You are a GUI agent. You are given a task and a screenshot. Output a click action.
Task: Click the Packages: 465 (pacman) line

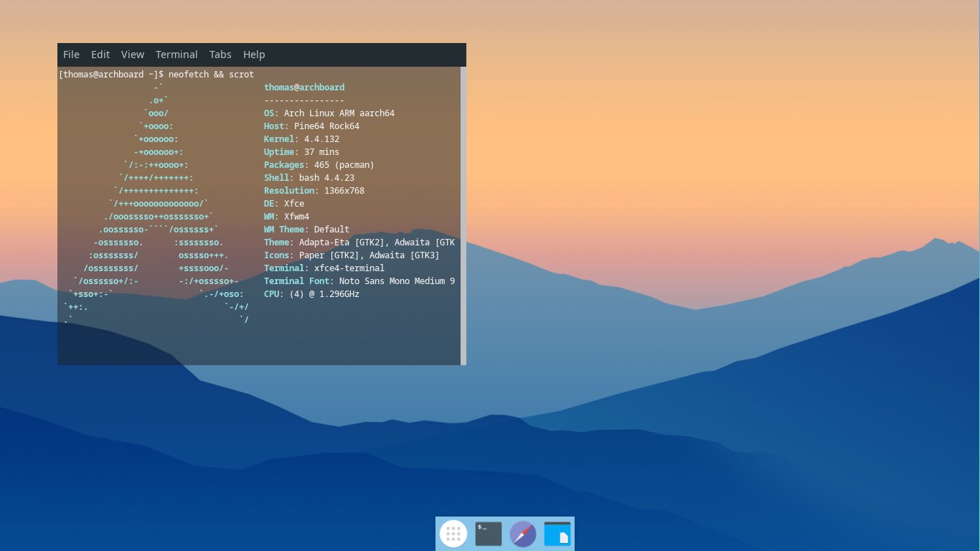(319, 165)
